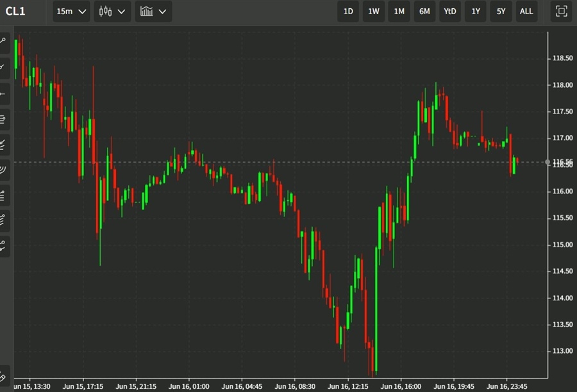The height and width of the screenshot is (392, 577).
Task: Click the Jun 16, 23:45 time label
Action: (507, 386)
